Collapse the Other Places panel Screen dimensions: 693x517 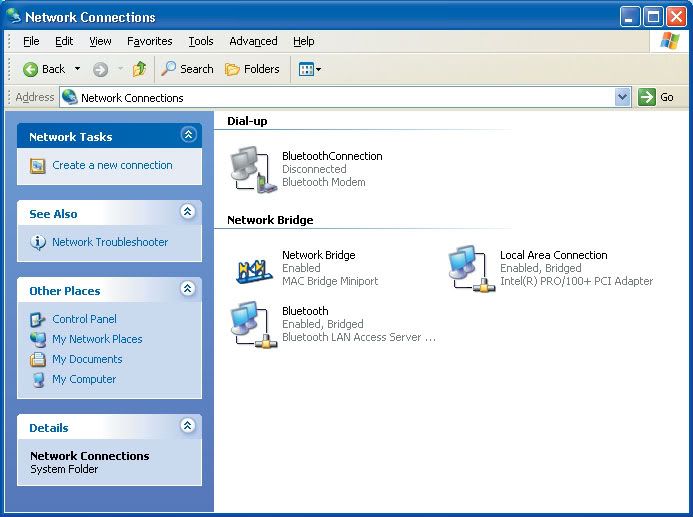point(188,289)
